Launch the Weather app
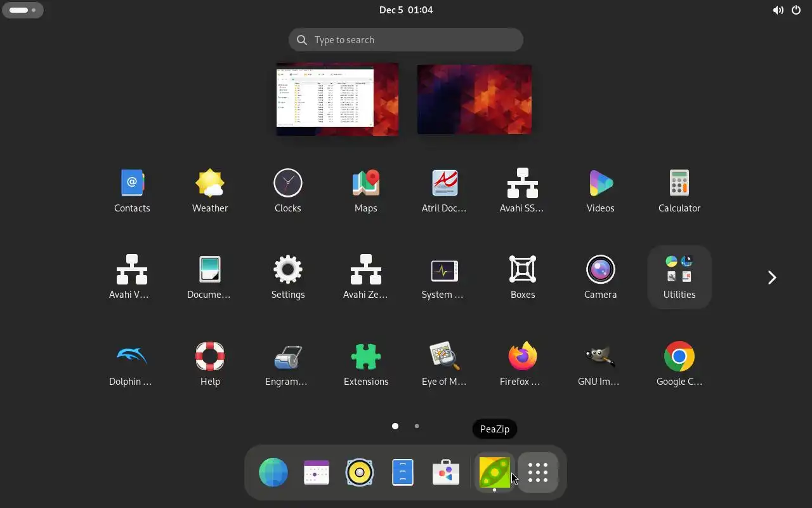812x508 pixels. tap(210, 190)
